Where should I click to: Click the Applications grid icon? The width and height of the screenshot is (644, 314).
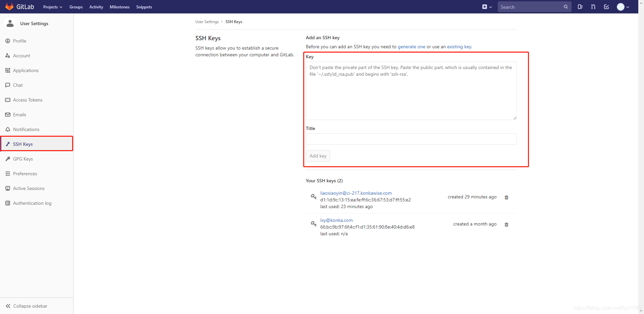point(8,70)
